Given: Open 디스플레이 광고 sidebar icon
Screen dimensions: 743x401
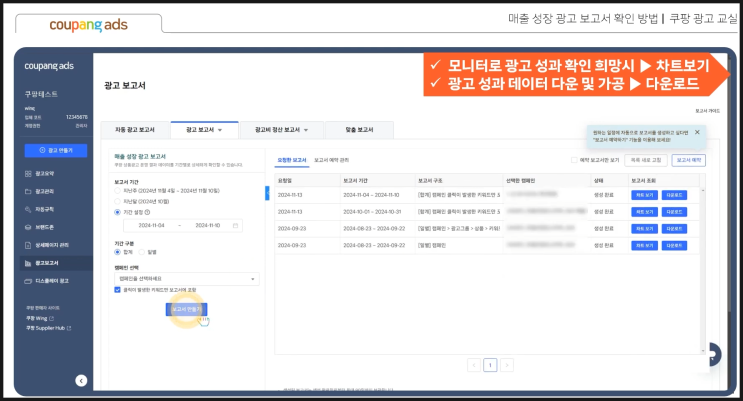Looking at the screenshot, I should 28,281.
